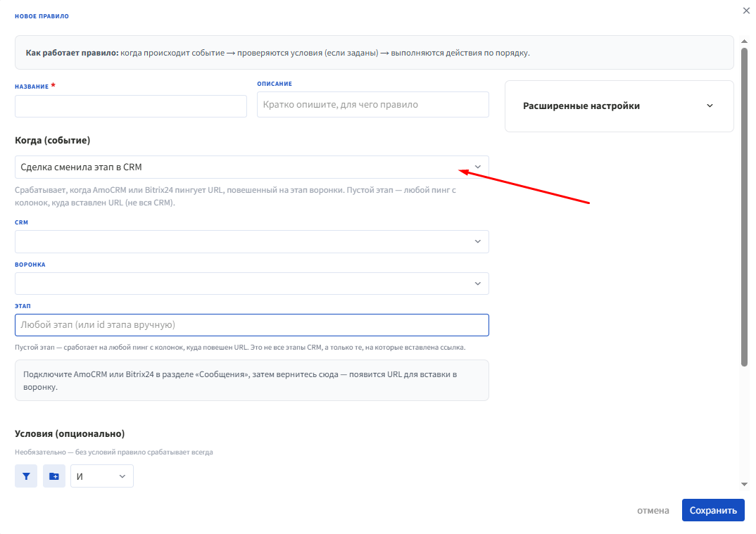Click the Сохранить button

(713, 510)
